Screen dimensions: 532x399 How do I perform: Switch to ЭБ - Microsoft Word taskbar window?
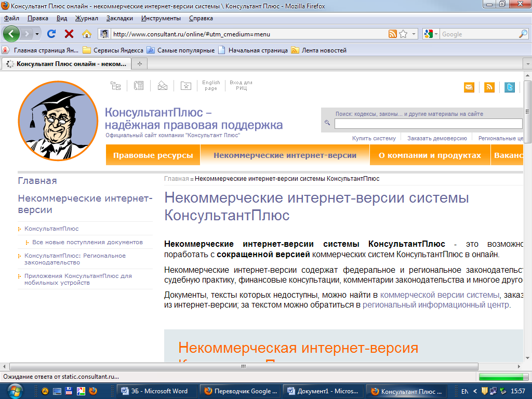coord(157,391)
